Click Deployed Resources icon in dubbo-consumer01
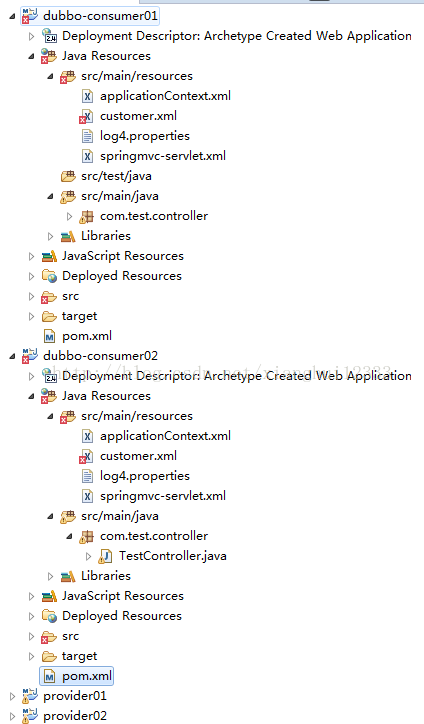Image resolution: width=424 pixels, height=724 pixels. (x=49, y=276)
